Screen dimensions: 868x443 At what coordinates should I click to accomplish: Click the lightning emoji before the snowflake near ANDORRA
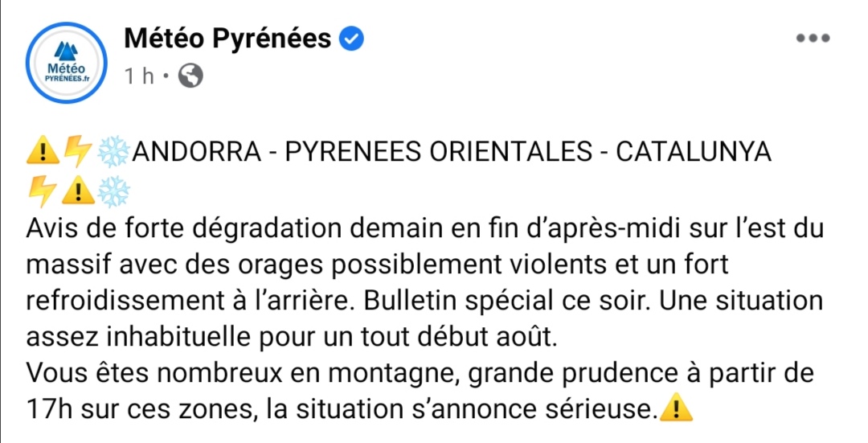(77, 151)
